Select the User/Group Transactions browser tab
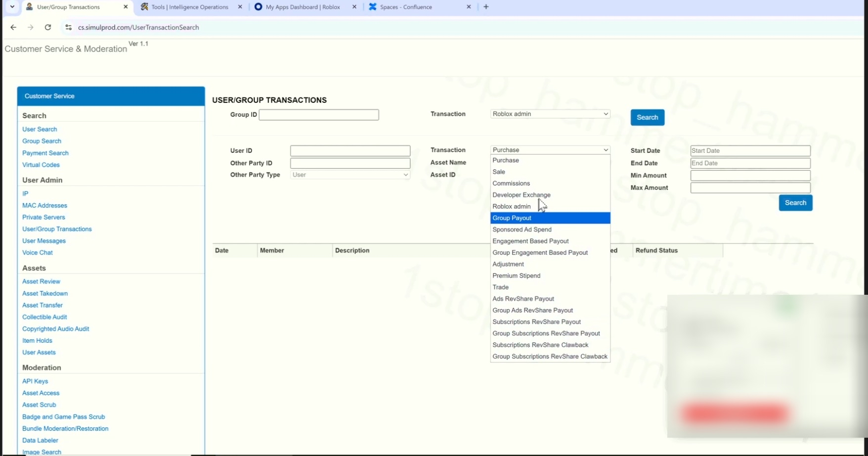Image resolution: width=868 pixels, height=456 pixels. pyautogui.click(x=77, y=7)
